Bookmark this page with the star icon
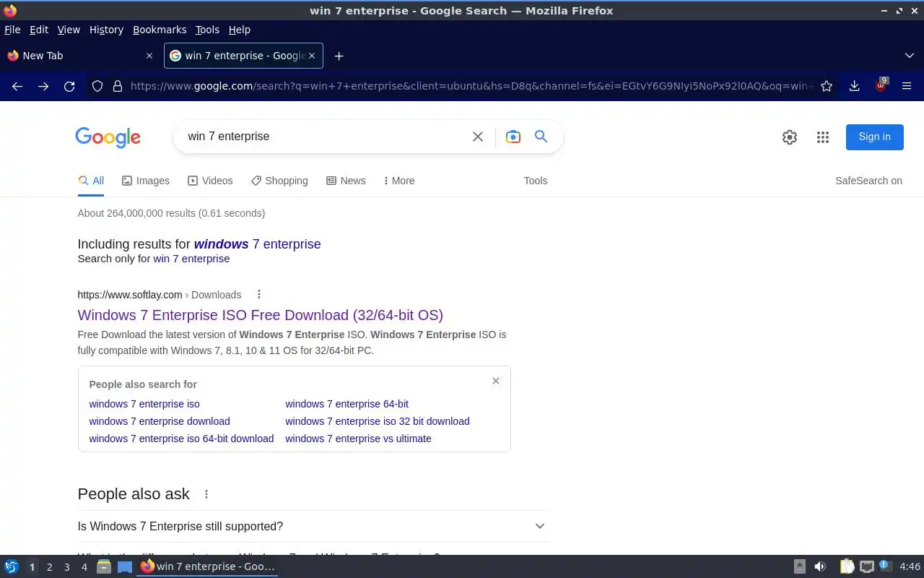Viewport: 924px width, 578px height. click(827, 86)
